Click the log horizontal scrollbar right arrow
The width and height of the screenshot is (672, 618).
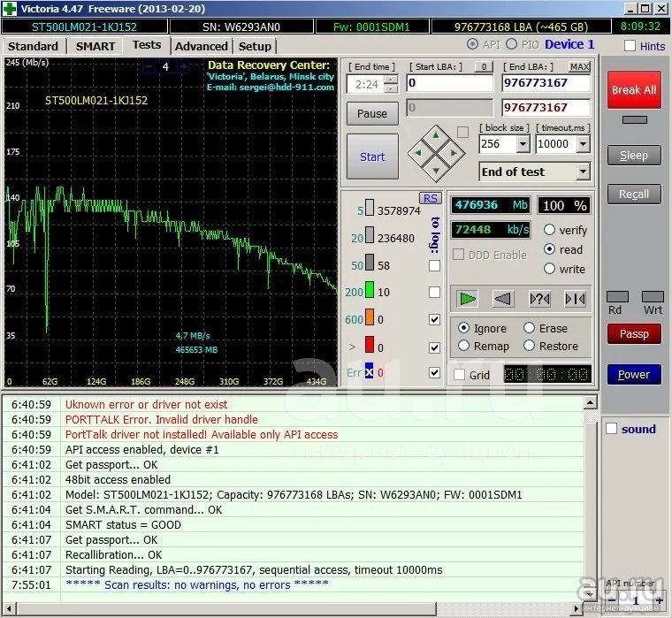577,608
